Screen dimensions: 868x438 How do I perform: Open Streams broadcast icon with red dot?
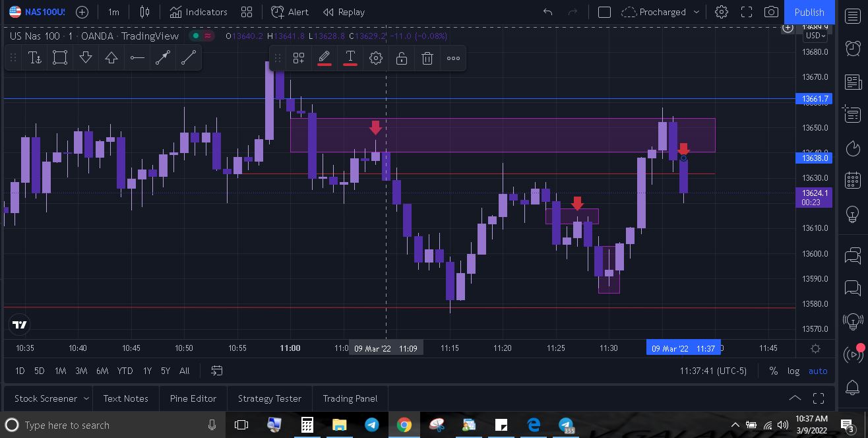point(853,355)
